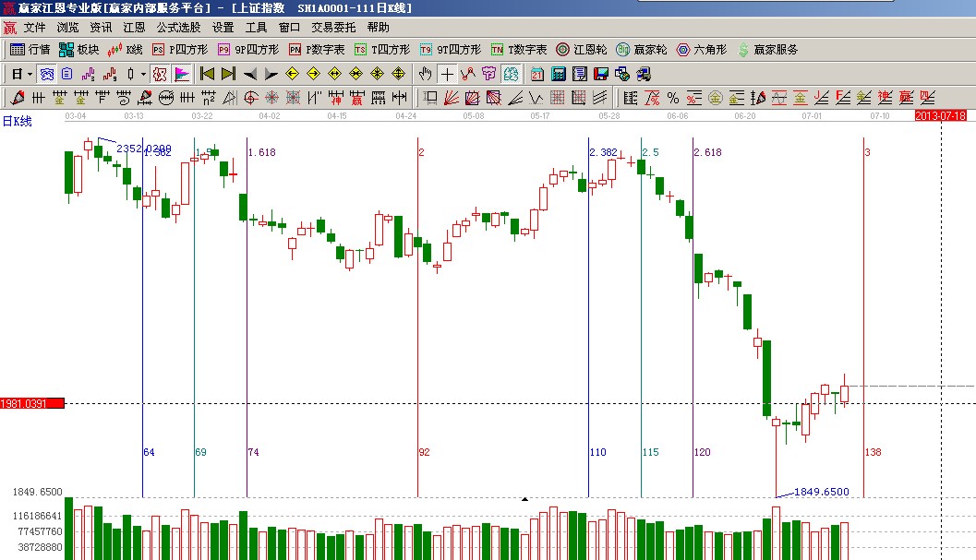Jump to first bar with skip-start arrow
Image resolution: width=976 pixels, height=560 pixels.
[x=208, y=74]
